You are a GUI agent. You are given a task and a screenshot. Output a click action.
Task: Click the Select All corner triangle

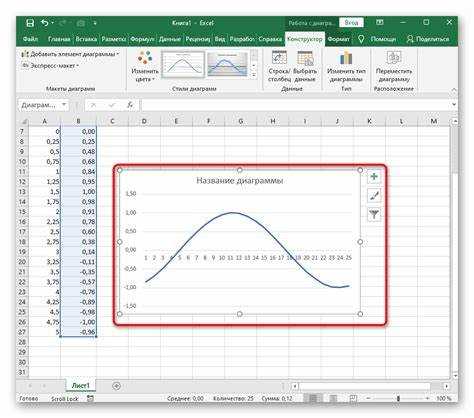(24, 121)
